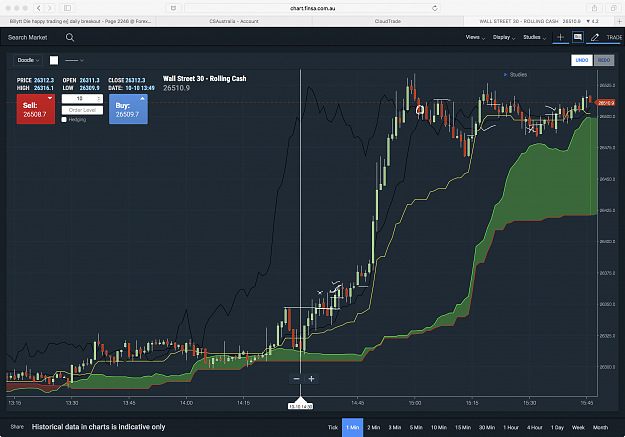Click the red Sell 26508.7 button

tap(36, 109)
